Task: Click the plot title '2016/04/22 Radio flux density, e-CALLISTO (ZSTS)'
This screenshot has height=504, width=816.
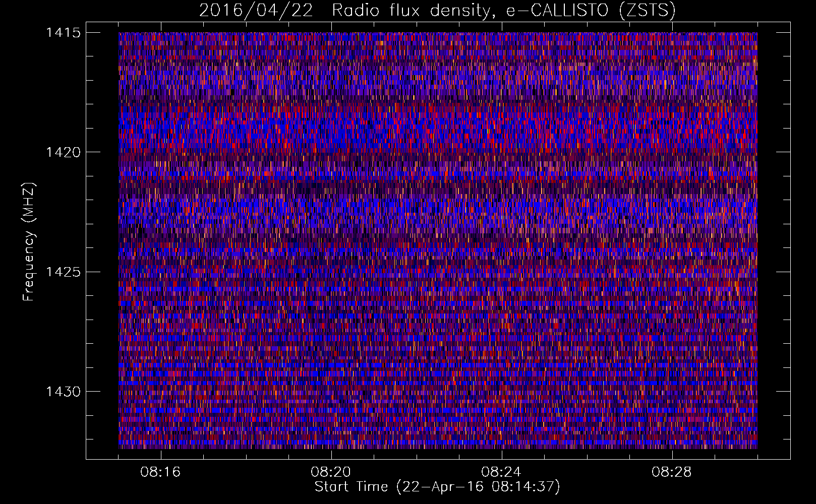Action: click(437, 10)
